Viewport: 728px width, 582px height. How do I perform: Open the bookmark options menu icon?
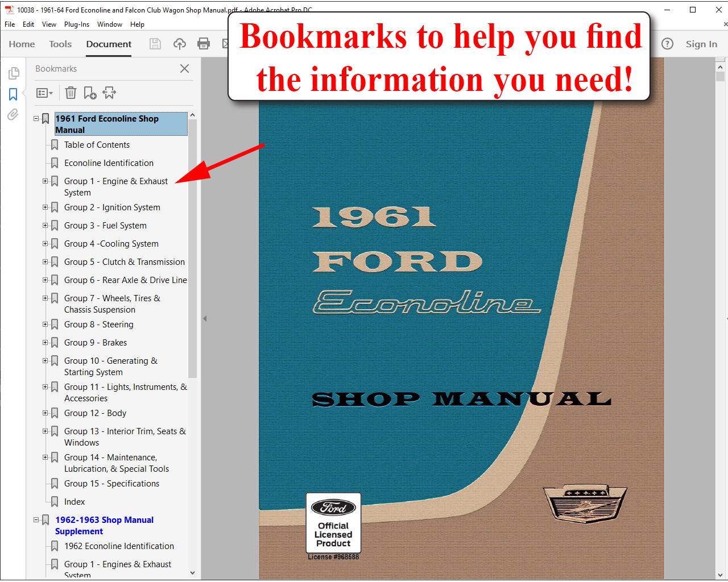pos(44,93)
